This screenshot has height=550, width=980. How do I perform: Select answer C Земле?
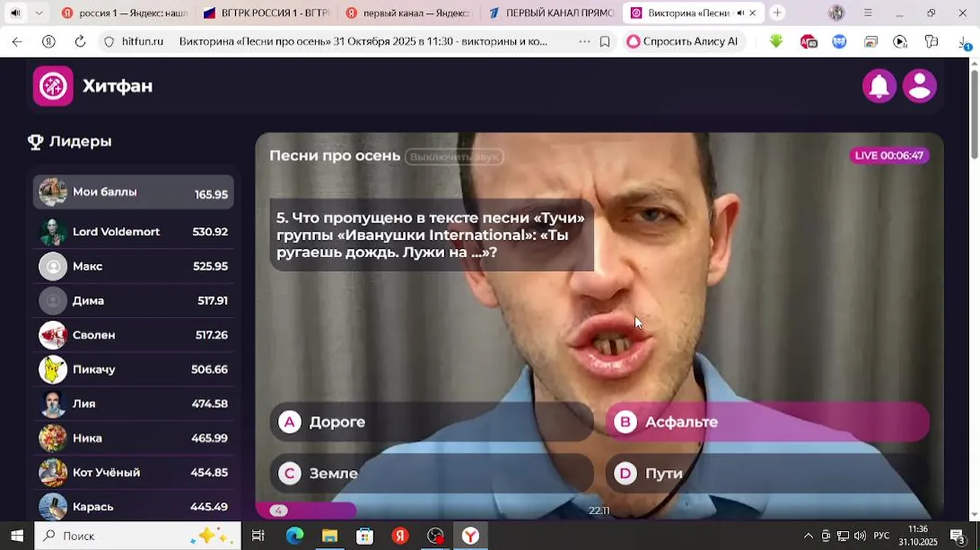(x=431, y=474)
